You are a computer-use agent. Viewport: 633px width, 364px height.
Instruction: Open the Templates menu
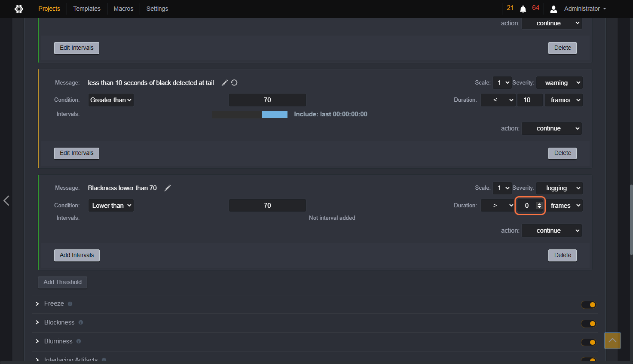tap(87, 9)
